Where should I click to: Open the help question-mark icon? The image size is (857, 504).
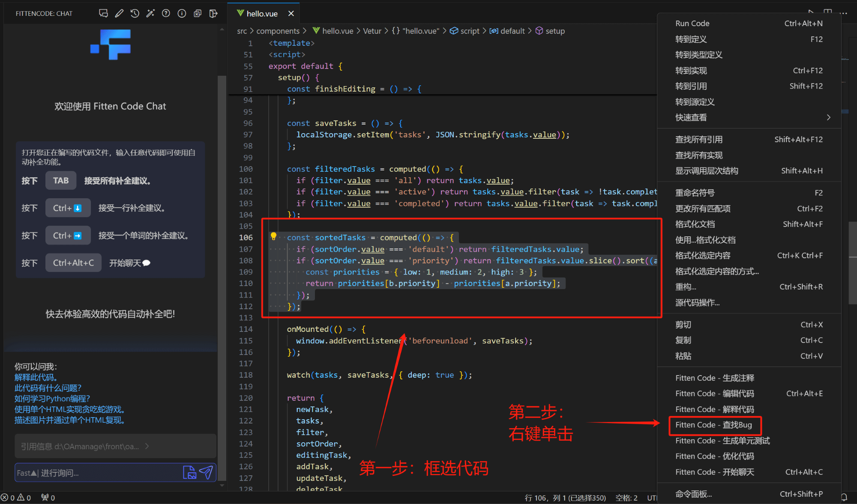[166, 13]
